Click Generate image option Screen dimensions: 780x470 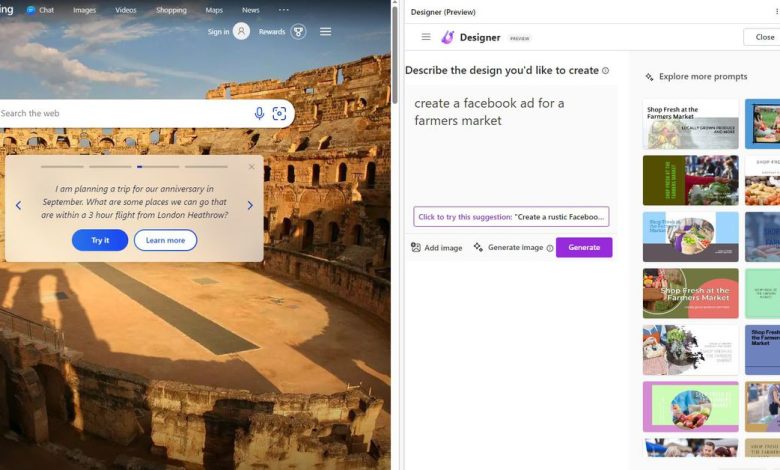[x=508, y=247]
